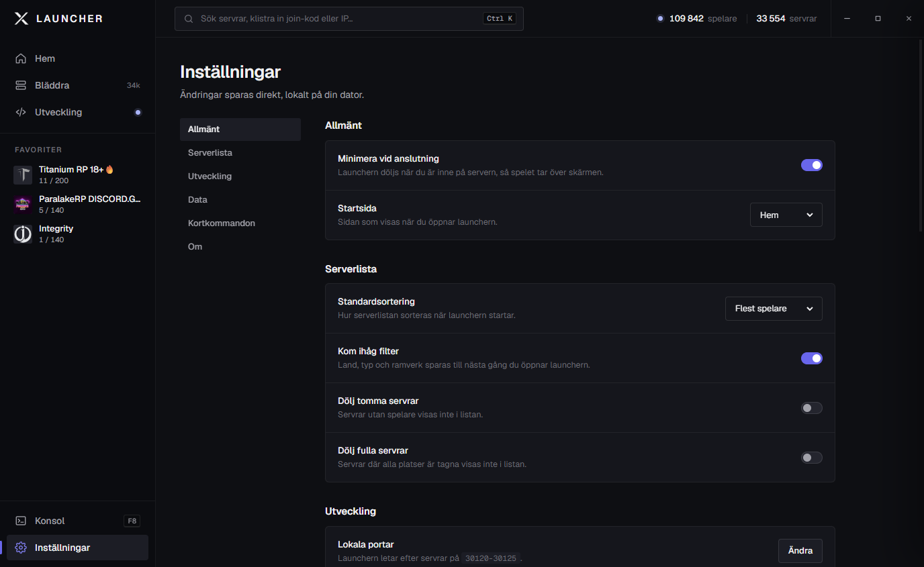Click the 30120-30125 port range text
Viewport: 924px width, 567px height.
click(491, 558)
